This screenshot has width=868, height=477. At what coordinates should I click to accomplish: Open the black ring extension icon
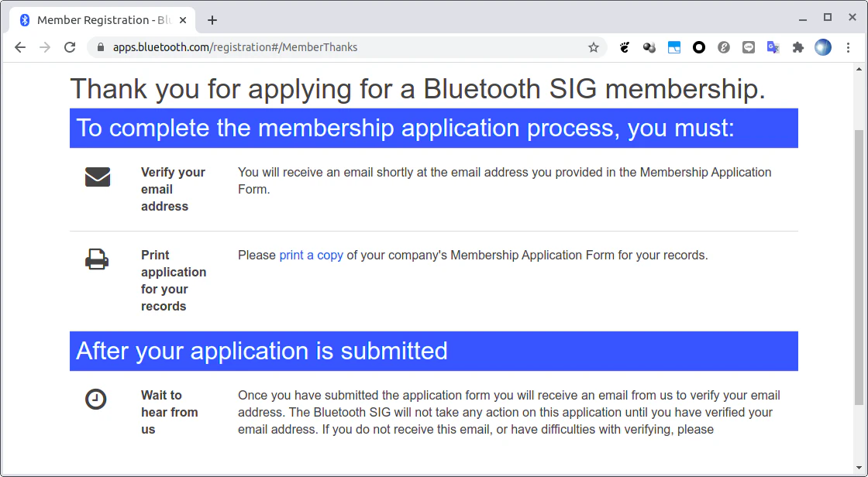pos(699,47)
